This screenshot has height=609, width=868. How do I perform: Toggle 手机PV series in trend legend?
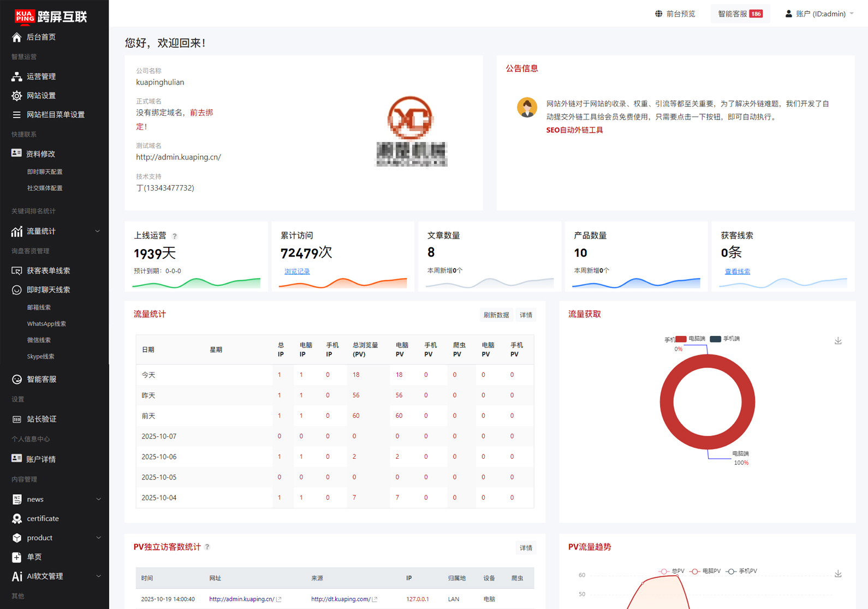click(x=742, y=571)
